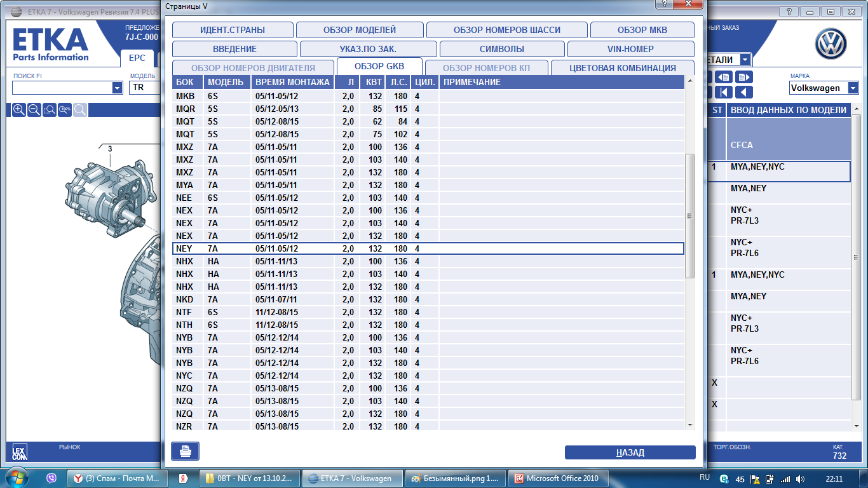Click the taskbar clock showing 22:11
This screenshot has height=488, width=868.
pyautogui.click(x=835, y=478)
